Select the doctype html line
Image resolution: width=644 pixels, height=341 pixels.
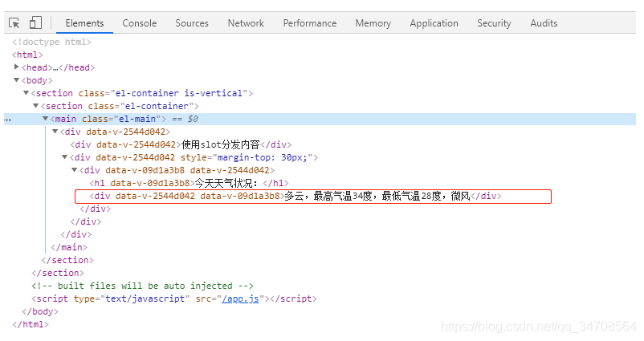[x=51, y=42]
